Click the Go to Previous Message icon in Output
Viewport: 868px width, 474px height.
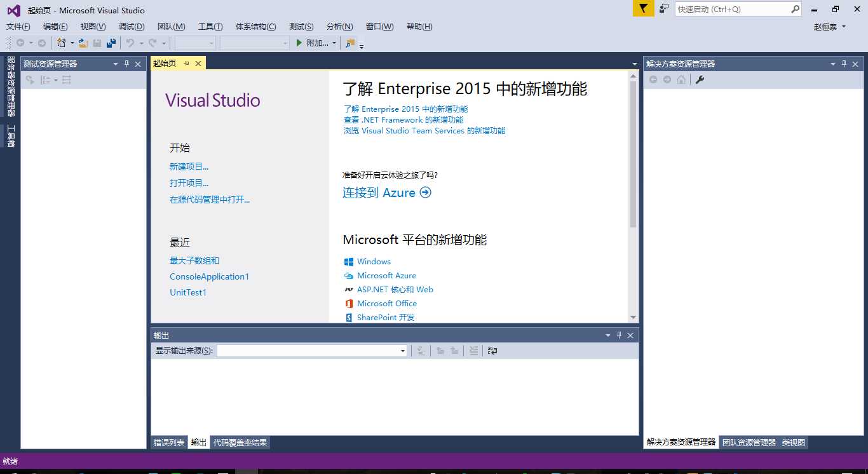click(x=440, y=351)
